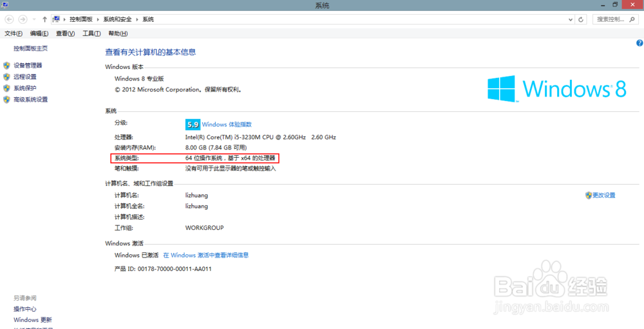Click the 5.9 rating score badge
This screenshot has height=329, width=644.
193,124
